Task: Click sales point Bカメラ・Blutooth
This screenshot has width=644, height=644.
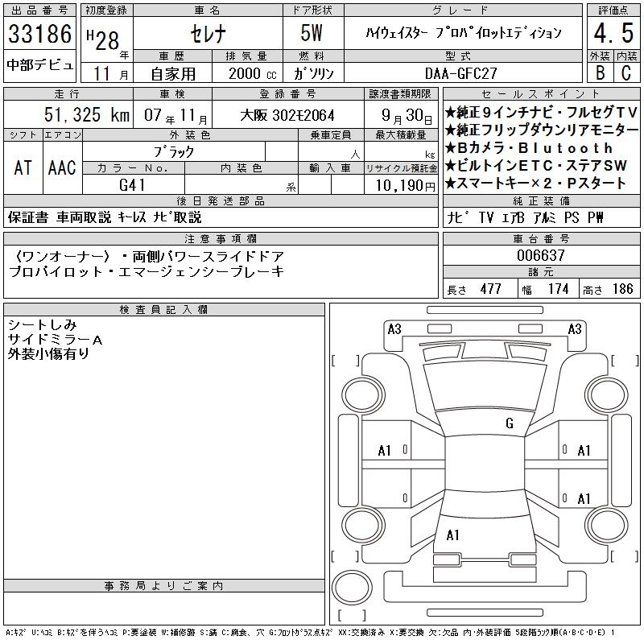Action: click(529, 148)
